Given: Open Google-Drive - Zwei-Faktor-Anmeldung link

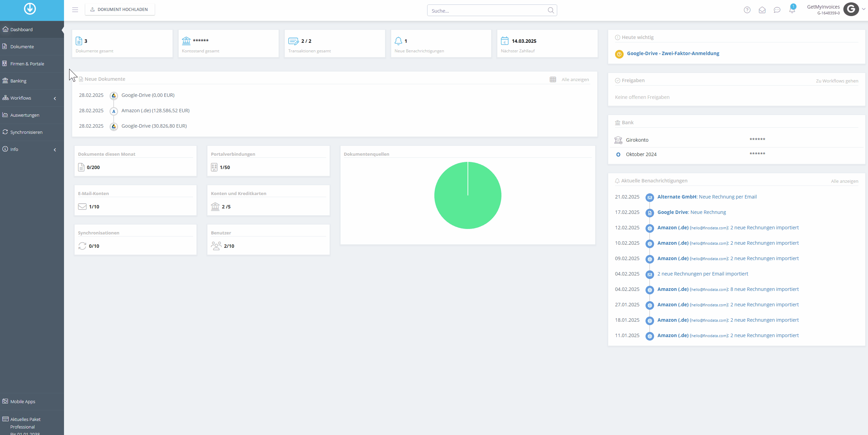Looking at the screenshot, I should coord(673,53).
